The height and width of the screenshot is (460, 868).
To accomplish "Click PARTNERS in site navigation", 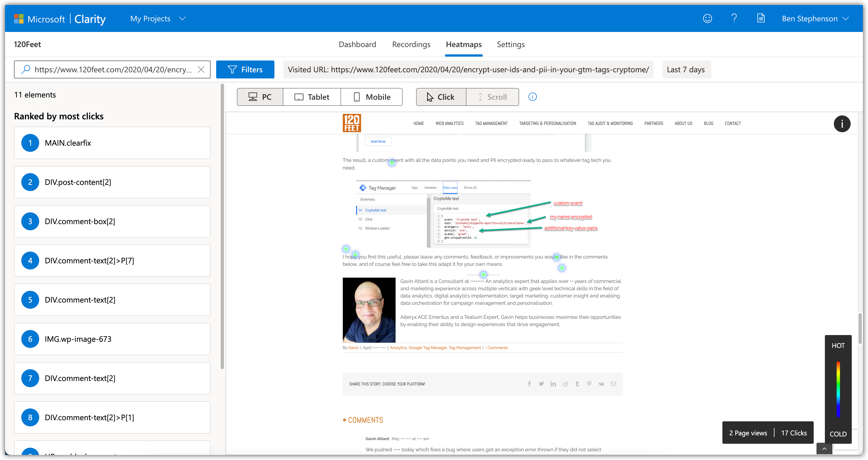I will click(653, 124).
